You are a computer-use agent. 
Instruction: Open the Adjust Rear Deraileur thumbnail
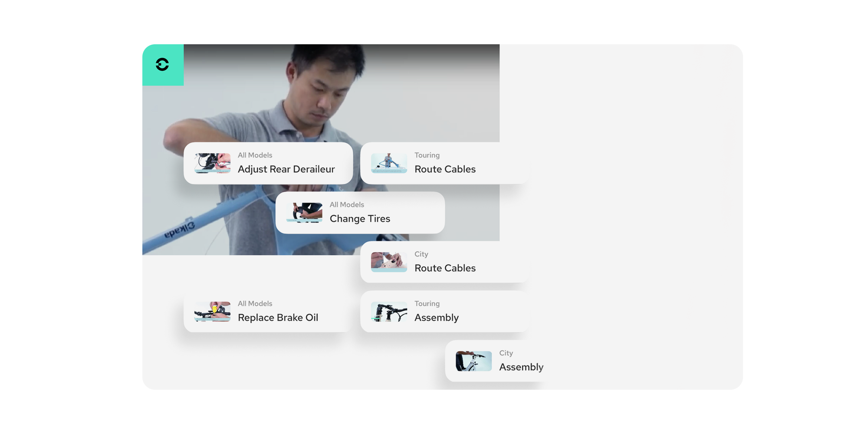(x=212, y=163)
